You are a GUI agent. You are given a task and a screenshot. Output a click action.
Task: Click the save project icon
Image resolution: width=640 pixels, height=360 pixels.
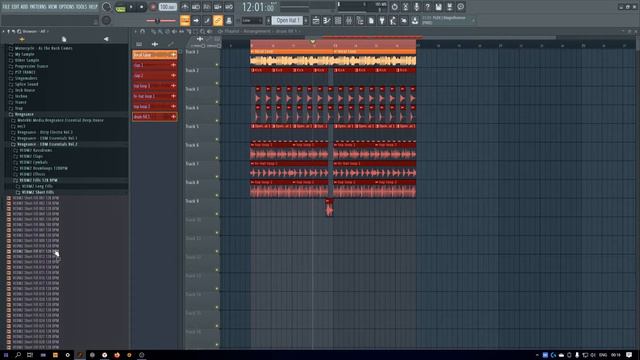[438, 7]
